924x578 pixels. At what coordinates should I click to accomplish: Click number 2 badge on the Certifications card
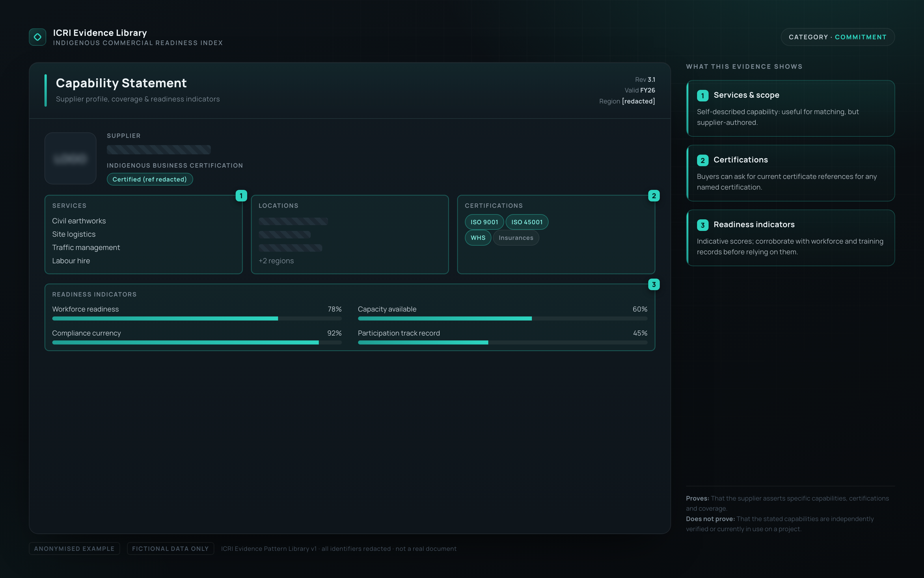pos(654,196)
